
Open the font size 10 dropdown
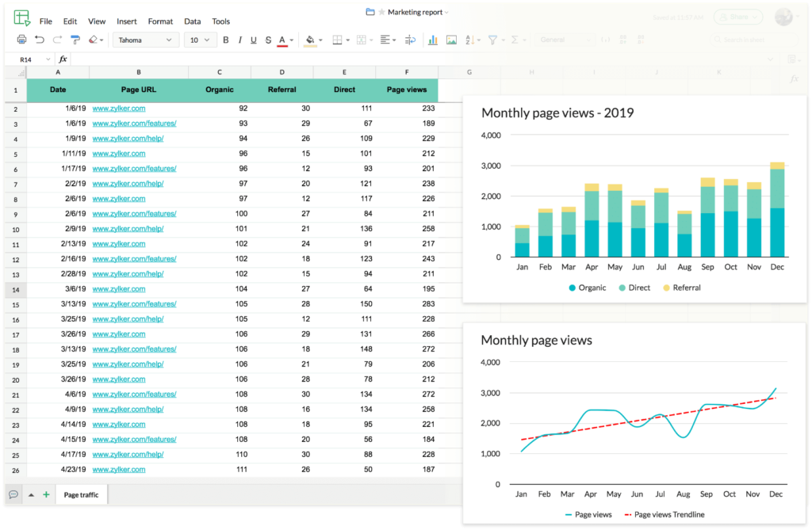tap(199, 40)
